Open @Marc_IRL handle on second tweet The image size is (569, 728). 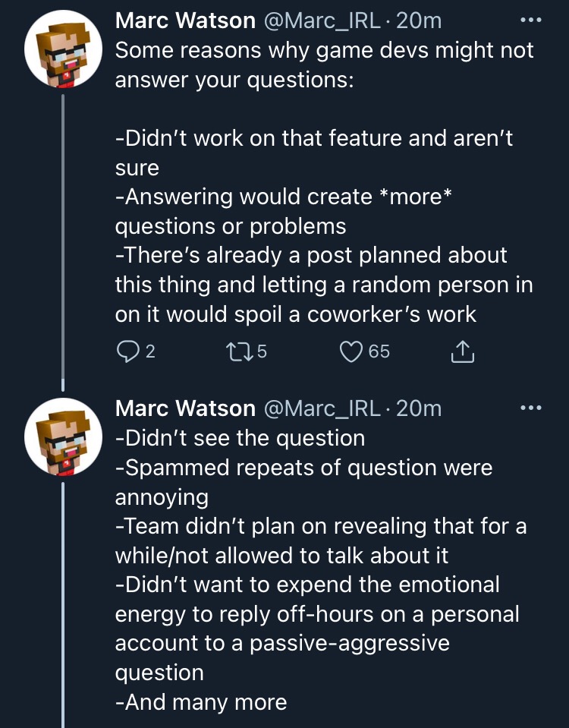[x=322, y=409]
